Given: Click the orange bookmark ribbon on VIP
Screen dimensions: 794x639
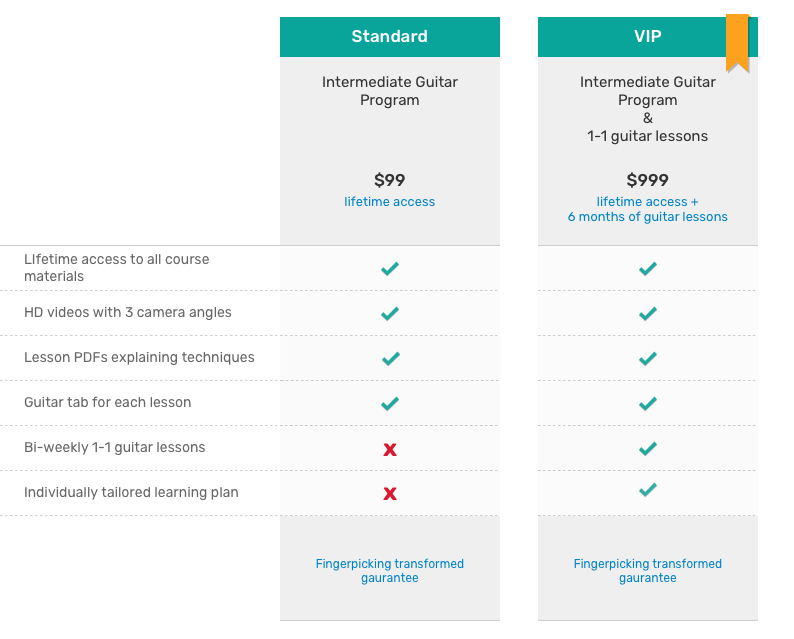Looking at the screenshot, I should (x=737, y=44).
